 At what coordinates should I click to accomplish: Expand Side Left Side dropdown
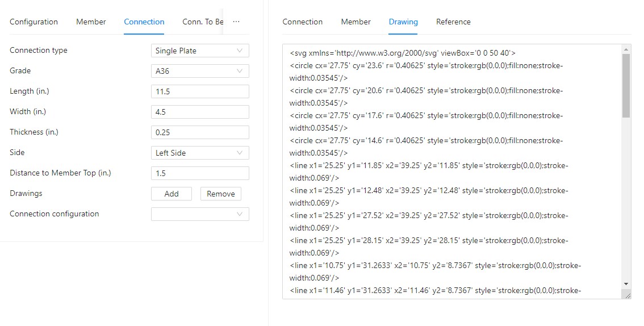click(x=200, y=153)
